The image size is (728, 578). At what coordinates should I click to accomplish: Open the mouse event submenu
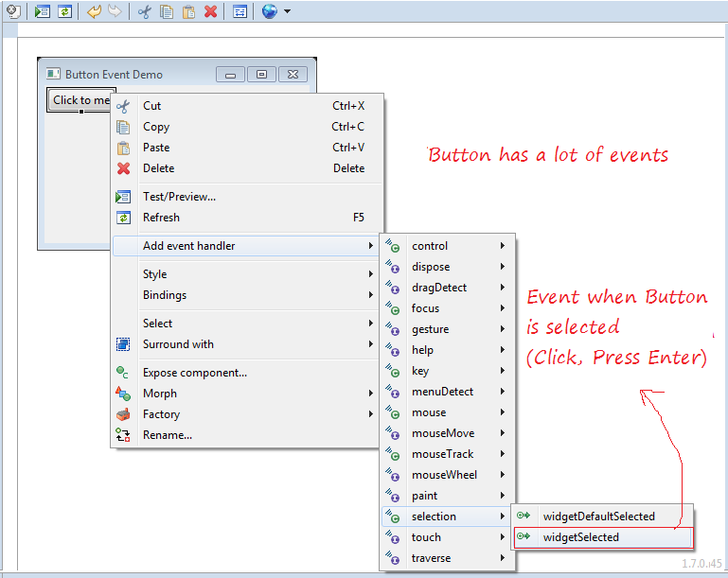448,412
